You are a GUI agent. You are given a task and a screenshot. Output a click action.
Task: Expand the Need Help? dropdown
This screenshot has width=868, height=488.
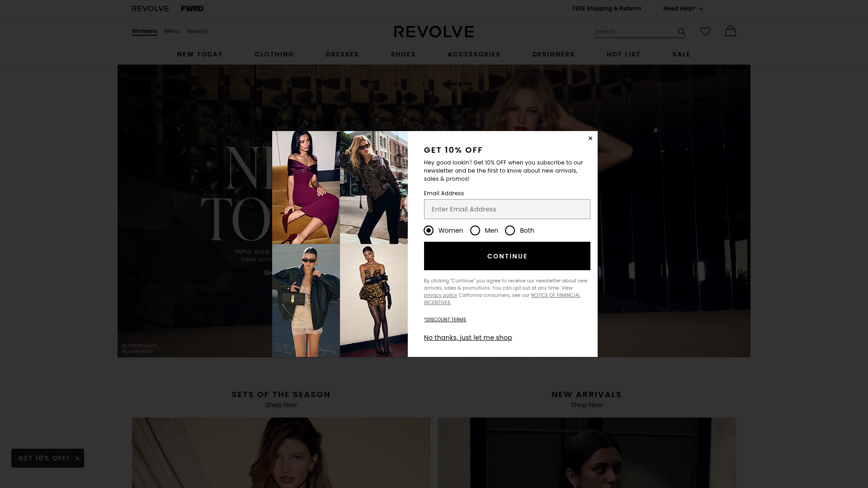tap(682, 8)
